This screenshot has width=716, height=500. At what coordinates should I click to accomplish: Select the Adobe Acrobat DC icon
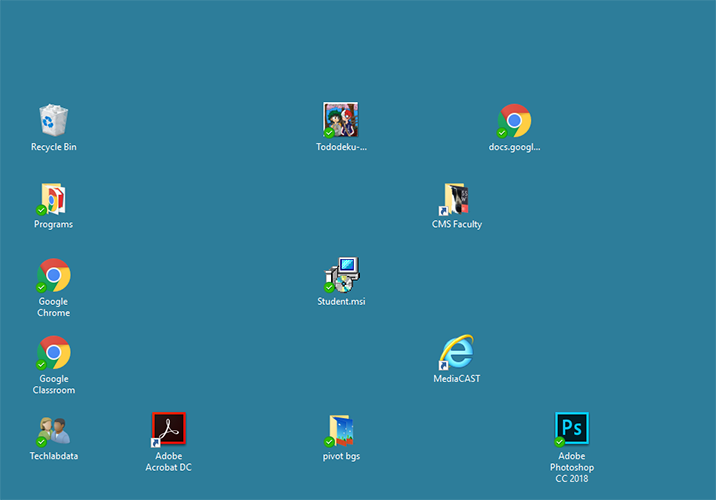click(168, 429)
